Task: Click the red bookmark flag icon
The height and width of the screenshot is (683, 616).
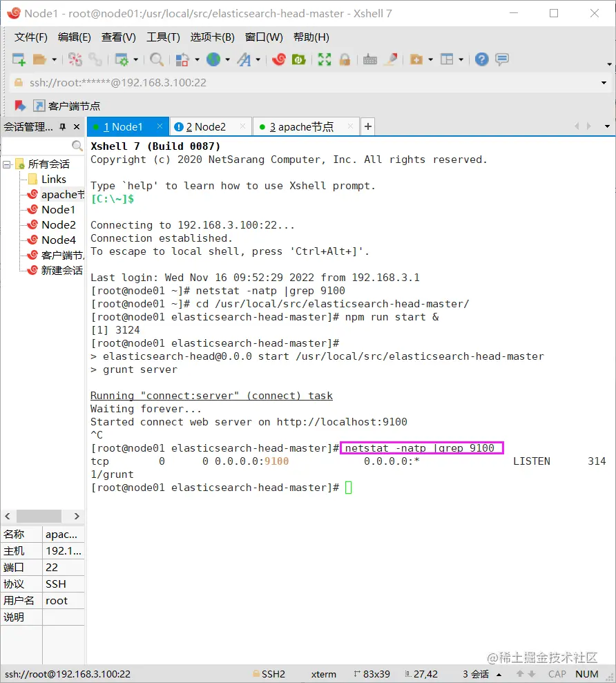Action: [20, 106]
